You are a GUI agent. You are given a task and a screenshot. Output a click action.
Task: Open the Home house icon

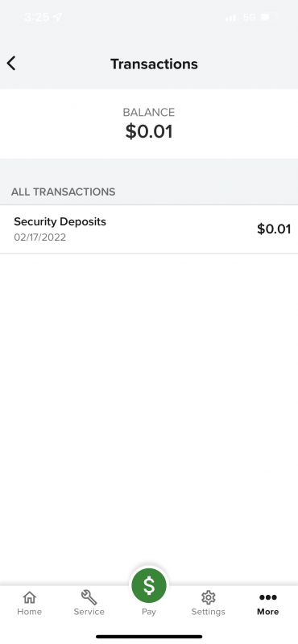click(x=29, y=597)
